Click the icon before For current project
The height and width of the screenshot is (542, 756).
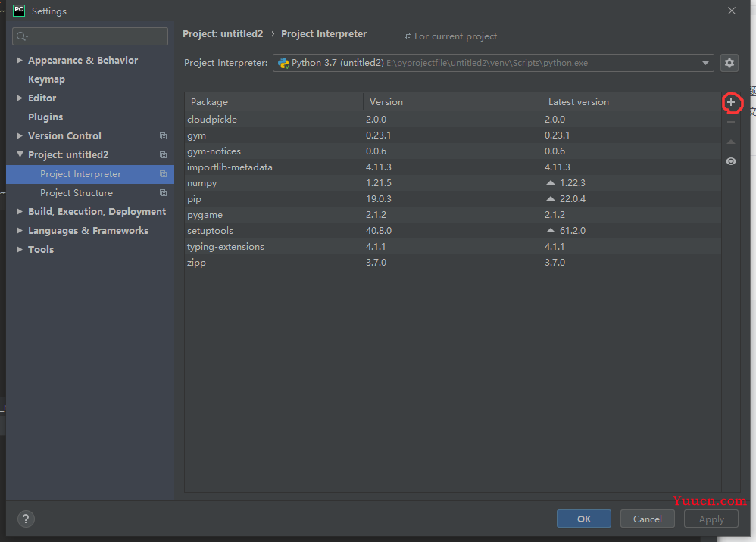click(408, 36)
